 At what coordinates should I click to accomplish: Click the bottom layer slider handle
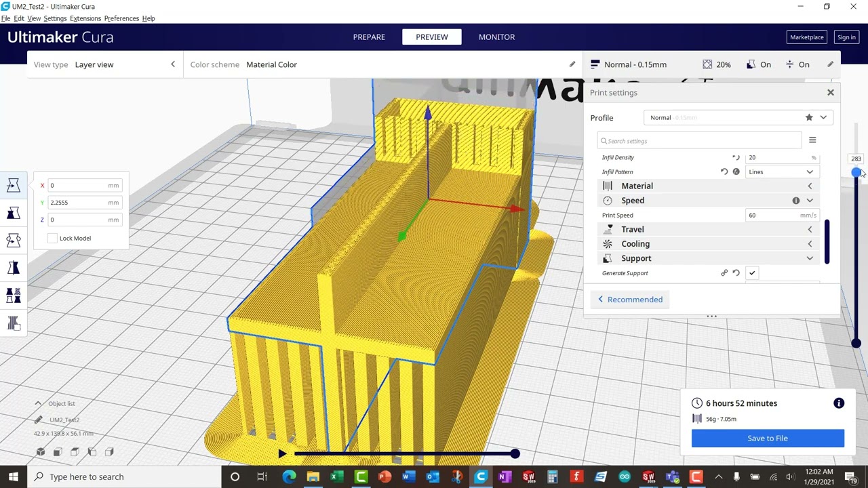click(x=856, y=343)
